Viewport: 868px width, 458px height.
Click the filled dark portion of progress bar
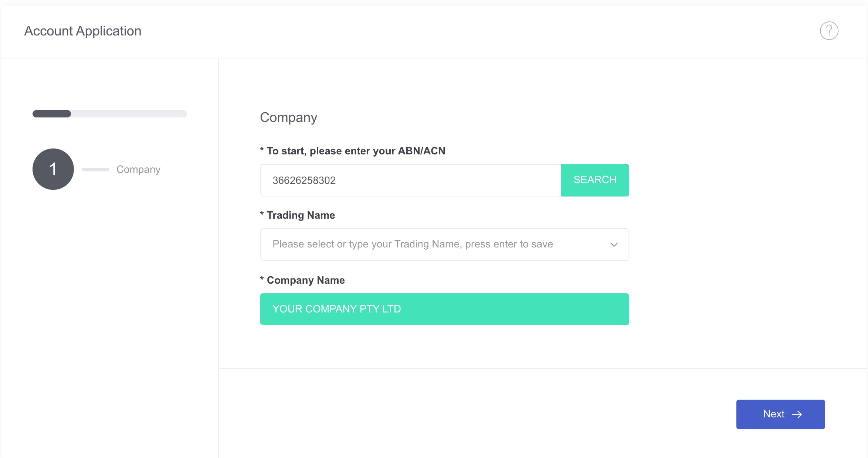click(x=52, y=114)
